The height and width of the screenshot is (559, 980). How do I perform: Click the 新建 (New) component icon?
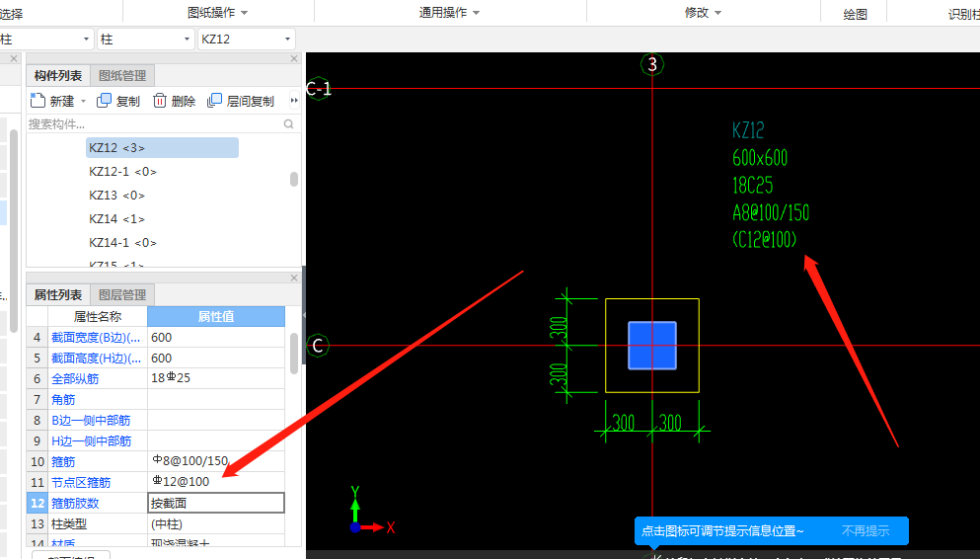38,100
